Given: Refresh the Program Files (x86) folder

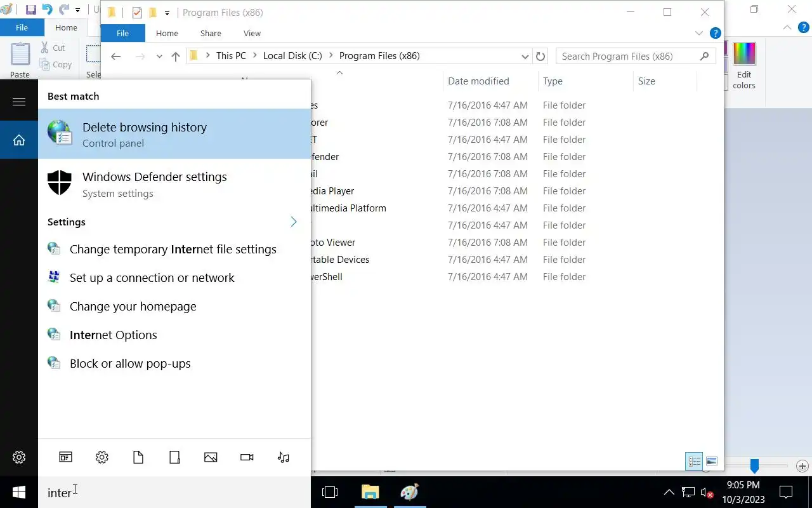Looking at the screenshot, I should (x=540, y=57).
